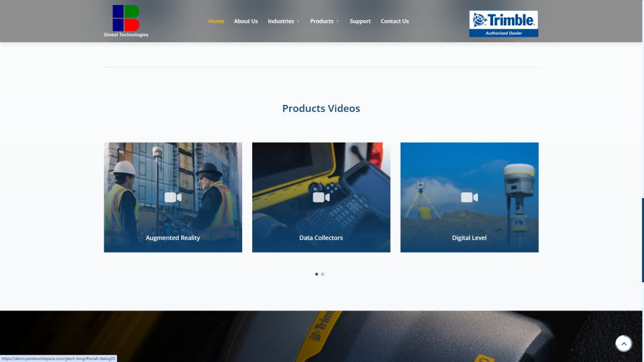This screenshot has width=644, height=362.
Task: Expand the Industries dropdown arrow
Action: point(298,21)
